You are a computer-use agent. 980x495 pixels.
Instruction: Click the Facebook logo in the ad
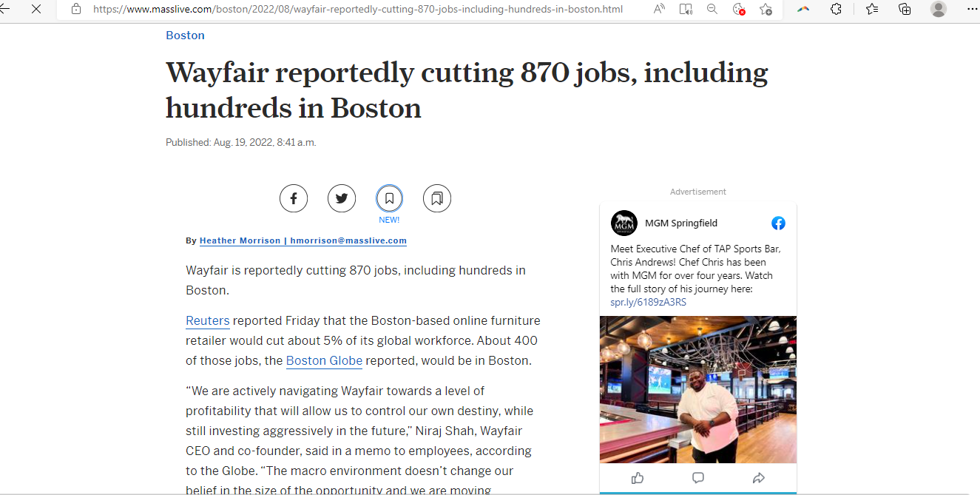[x=778, y=223]
